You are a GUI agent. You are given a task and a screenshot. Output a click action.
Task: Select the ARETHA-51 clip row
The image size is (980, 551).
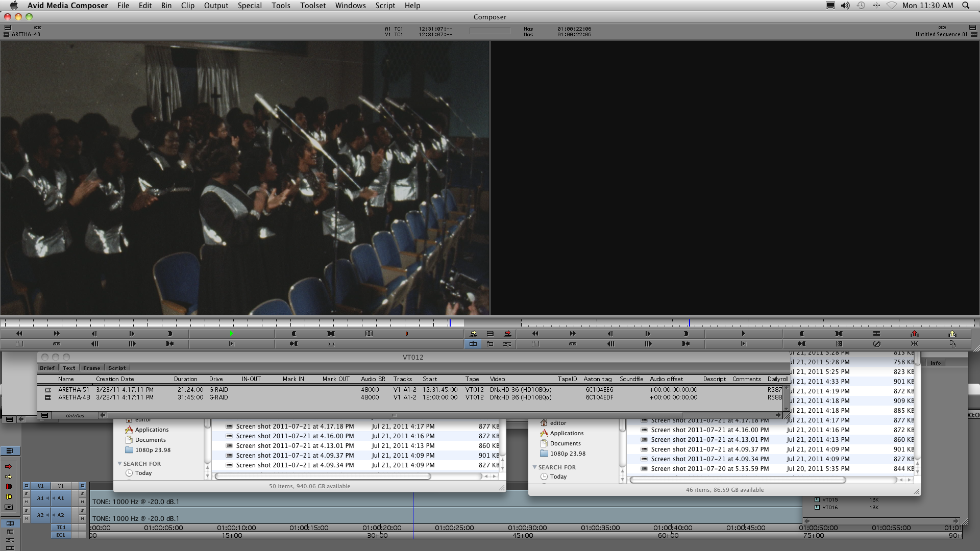(x=73, y=390)
